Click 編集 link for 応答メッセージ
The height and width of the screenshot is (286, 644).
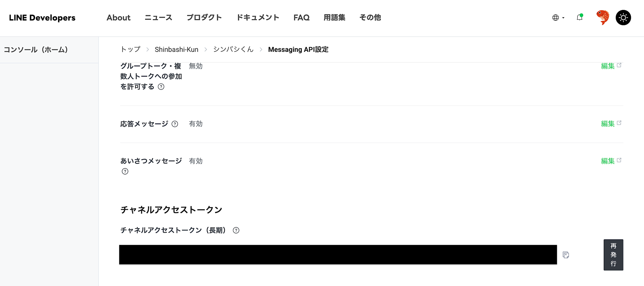[611, 124]
